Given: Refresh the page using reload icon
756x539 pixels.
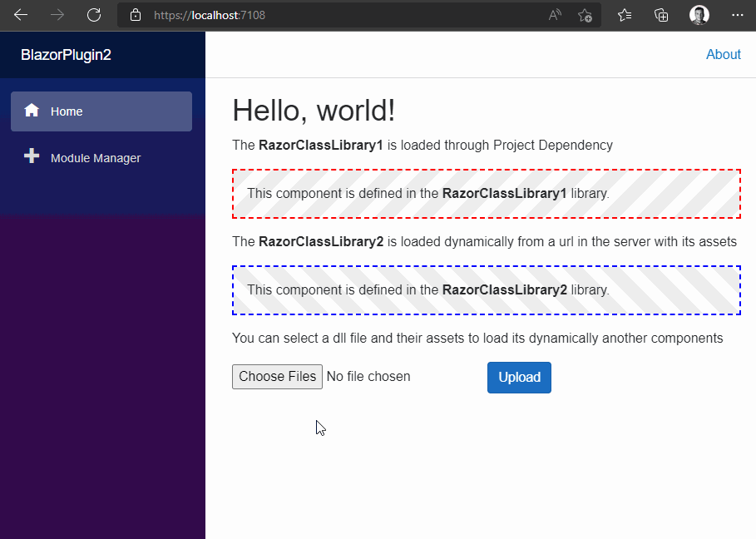Looking at the screenshot, I should point(94,15).
